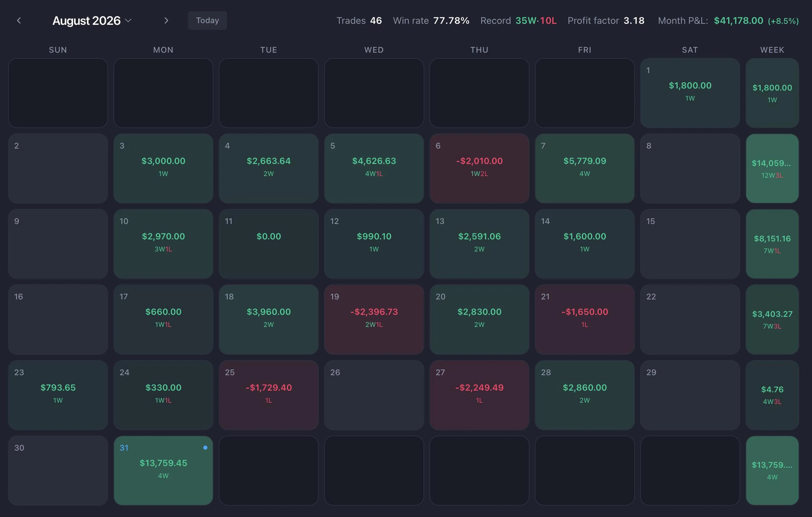Select empty day 15 cell

pyautogui.click(x=690, y=244)
